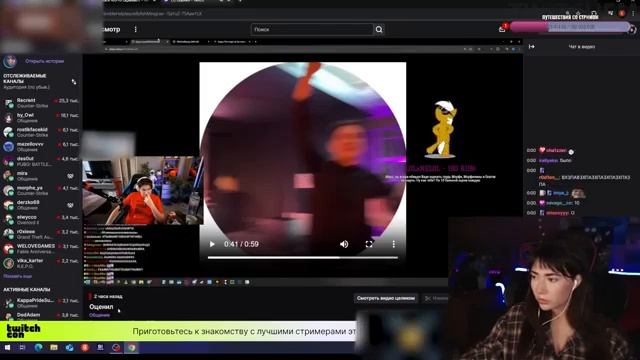This screenshot has height=360, width=640.
Task: Open the KappaPrideSu... active channel
Action: pos(41,303)
